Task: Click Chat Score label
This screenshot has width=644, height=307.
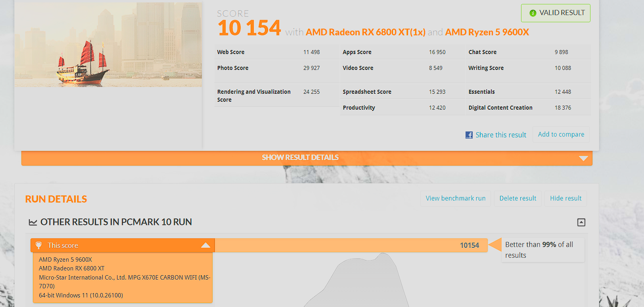Action: [482, 52]
